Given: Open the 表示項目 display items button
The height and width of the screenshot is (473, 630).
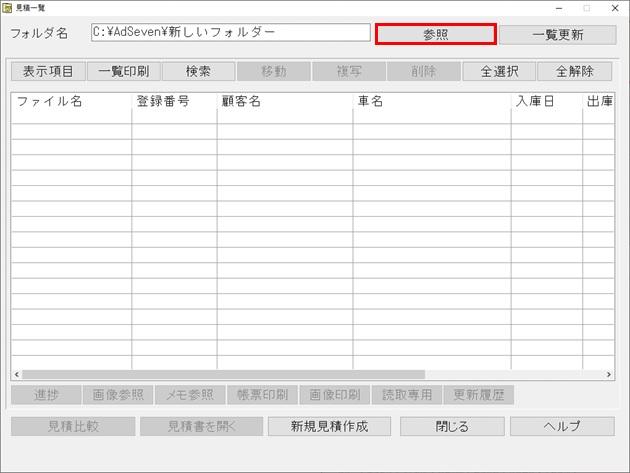Looking at the screenshot, I should point(48,72).
